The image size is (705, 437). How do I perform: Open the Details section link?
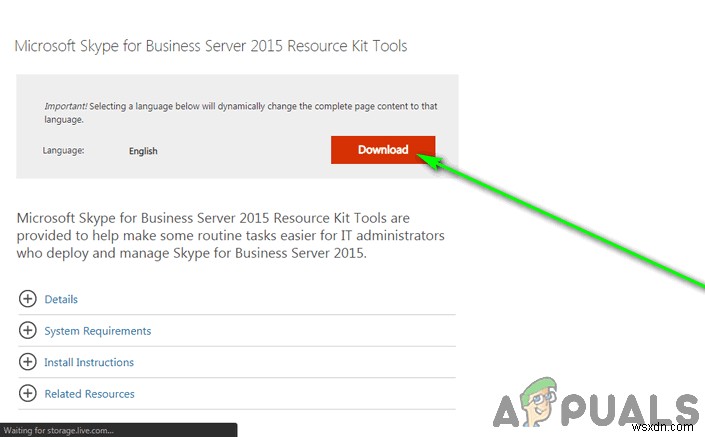pyautogui.click(x=61, y=299)
